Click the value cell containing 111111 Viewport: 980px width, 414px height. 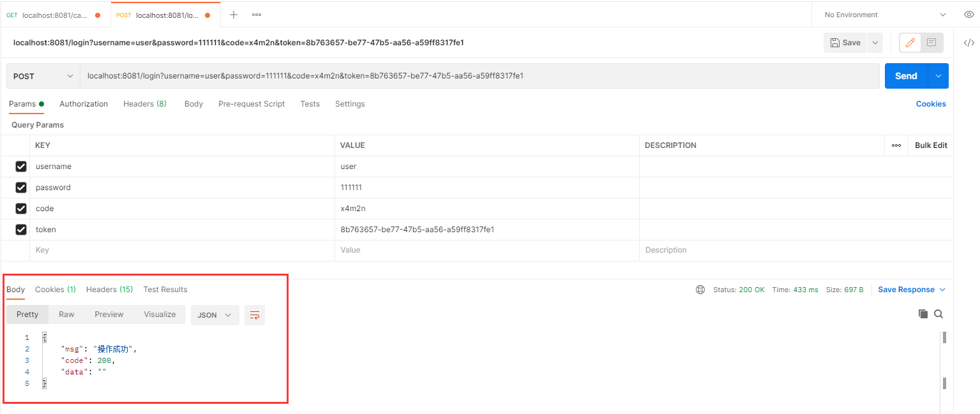(x=487, y=188)
